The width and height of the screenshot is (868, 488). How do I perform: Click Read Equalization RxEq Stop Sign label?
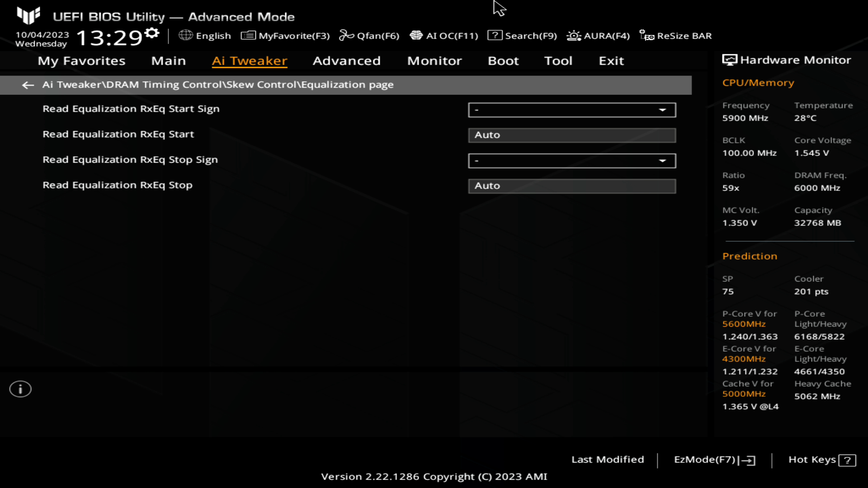130,160
